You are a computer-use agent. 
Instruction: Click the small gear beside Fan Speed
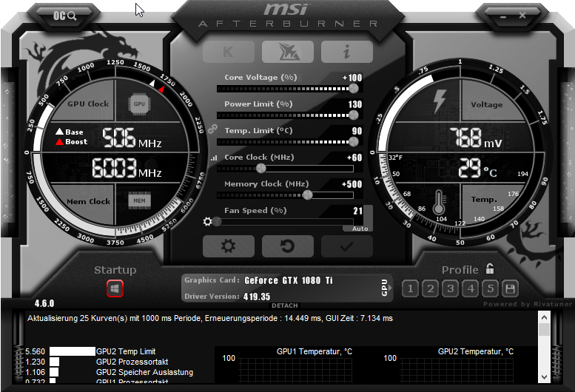tap(208, 221)
